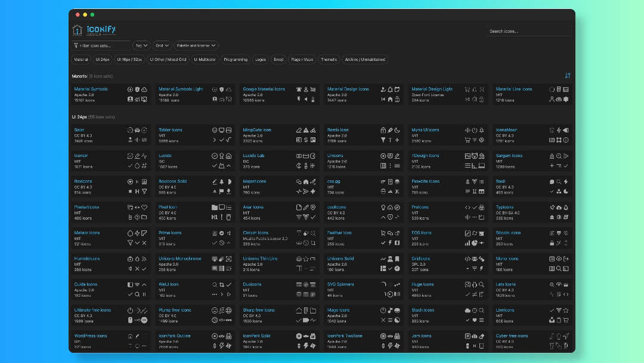Viewport: 644px width, 363px height.
Task: Click the padlock icon in Remix Icon card
Action: 383,130
